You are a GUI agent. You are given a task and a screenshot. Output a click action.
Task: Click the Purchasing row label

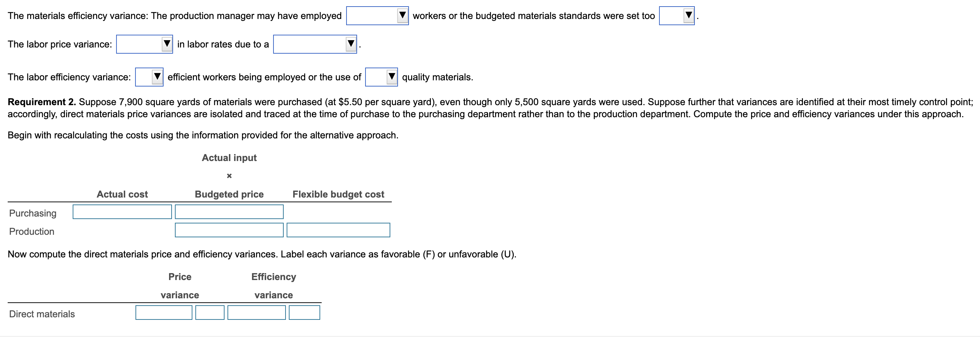pyautogui.click(x=34, y=213)
